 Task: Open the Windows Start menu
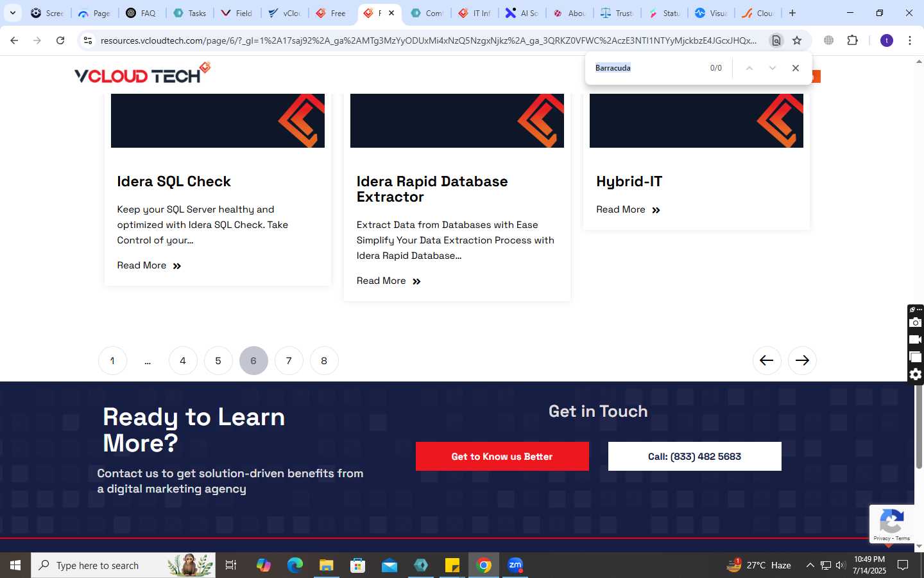tap(15, 565)
